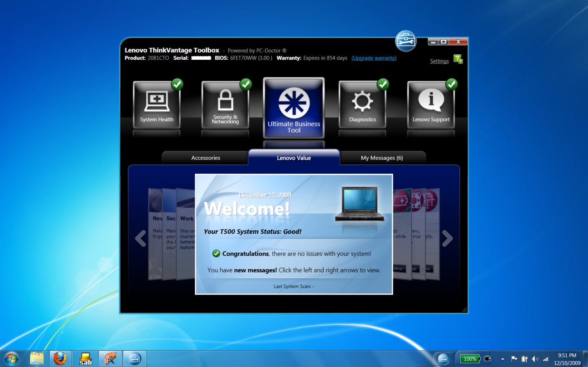Click the red battery icon card on right
This screenshot has width=588, height=367.
click(402, 234)
